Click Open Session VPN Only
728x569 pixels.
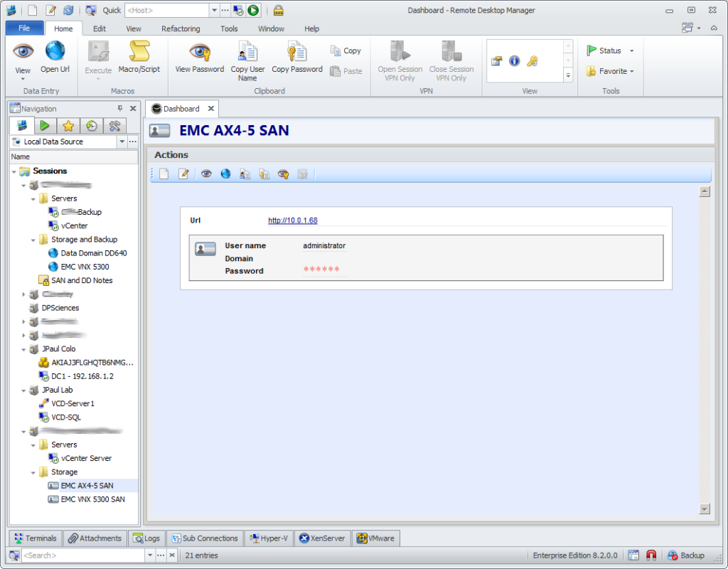click(x=400, y=61)
